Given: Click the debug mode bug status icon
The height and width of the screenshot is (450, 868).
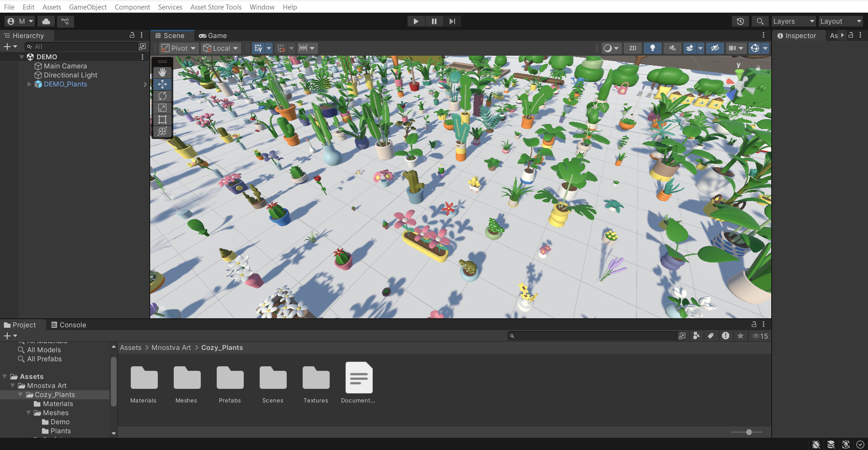Looking at the screenshot, I should click(x=816, y=445).
